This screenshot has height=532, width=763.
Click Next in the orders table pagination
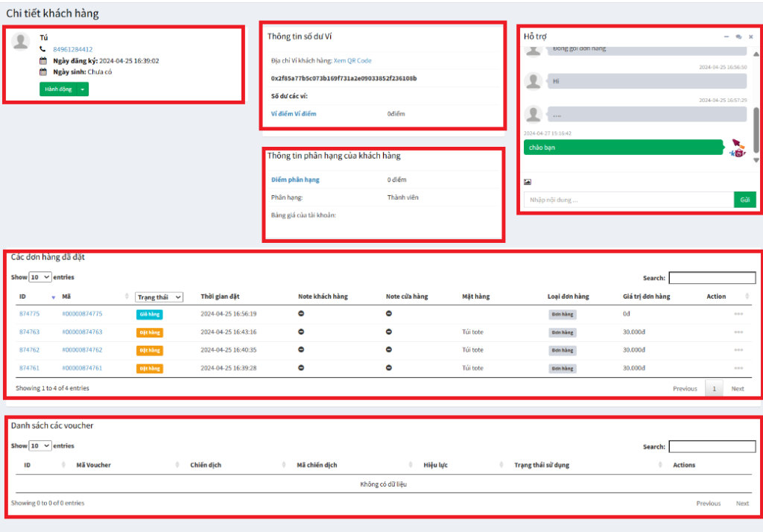coord(737,389)
